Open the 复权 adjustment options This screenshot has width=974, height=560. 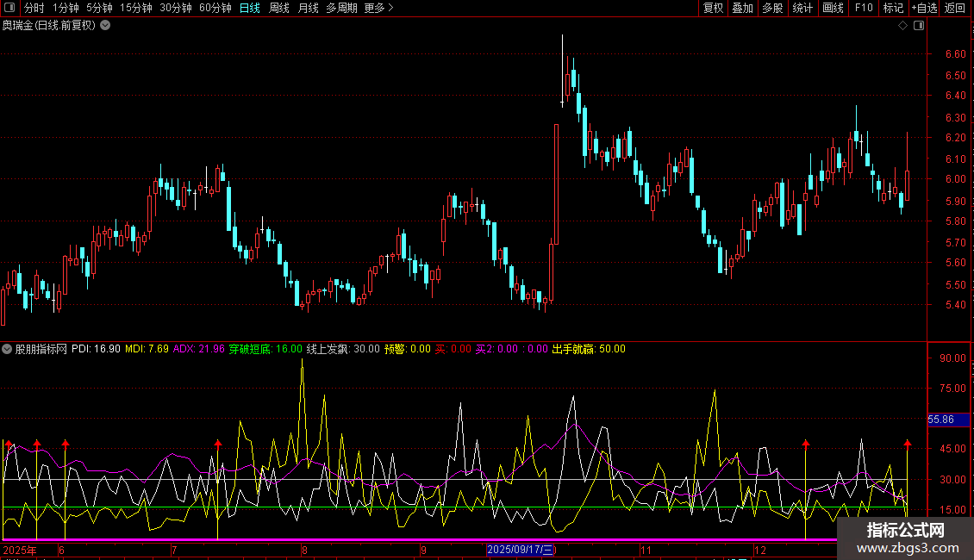coord(713,8)
